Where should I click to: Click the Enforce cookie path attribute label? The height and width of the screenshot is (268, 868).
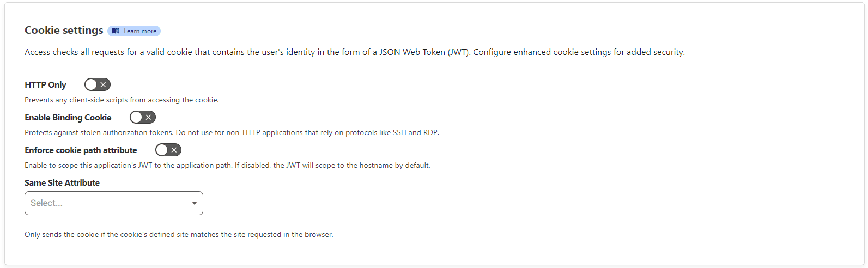coord(81,150)
